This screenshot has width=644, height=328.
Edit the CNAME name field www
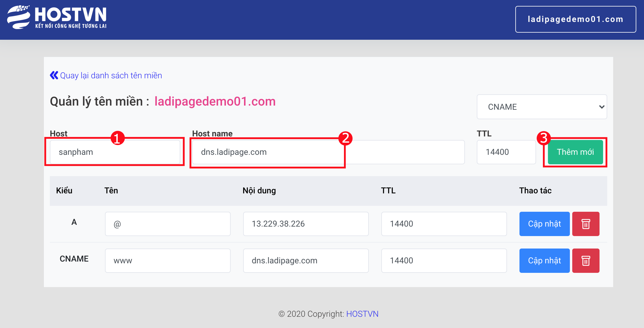(x=168, y=261)
